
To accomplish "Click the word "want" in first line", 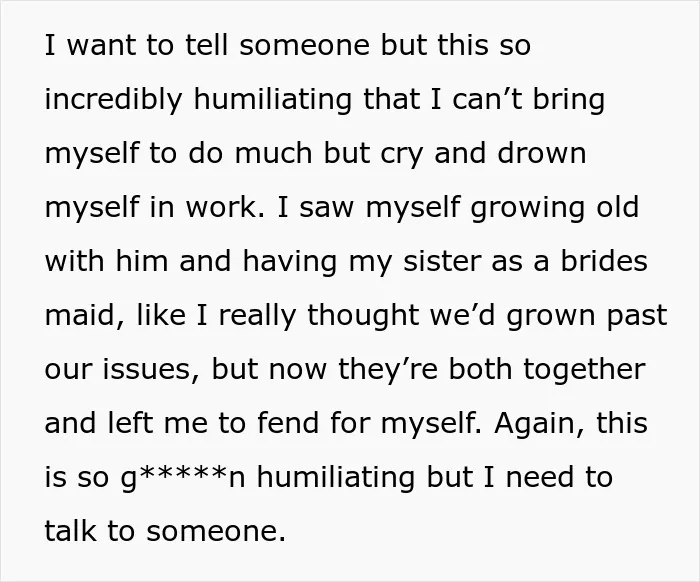I will [x=101, y=46].
